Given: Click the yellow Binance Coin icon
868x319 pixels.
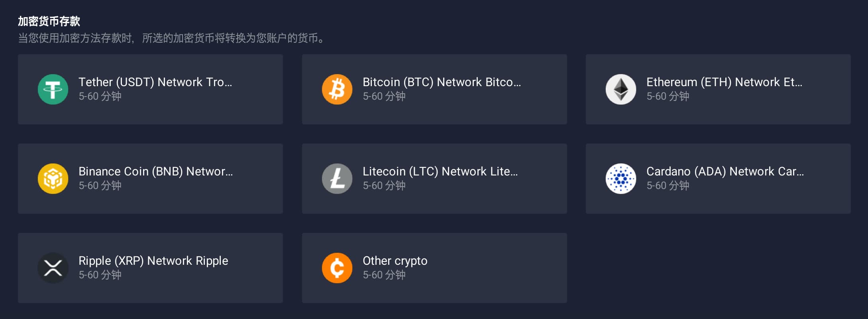Looking at the screenshot, I should coord(53,179).
